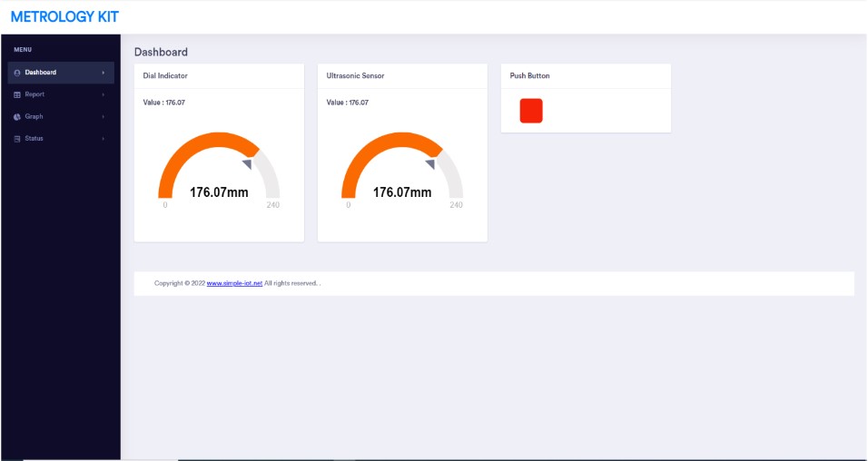868x461 pixels.
Task: Expand the Report submenu arrow
Action: pyautogui.click(x=103, y=94)
